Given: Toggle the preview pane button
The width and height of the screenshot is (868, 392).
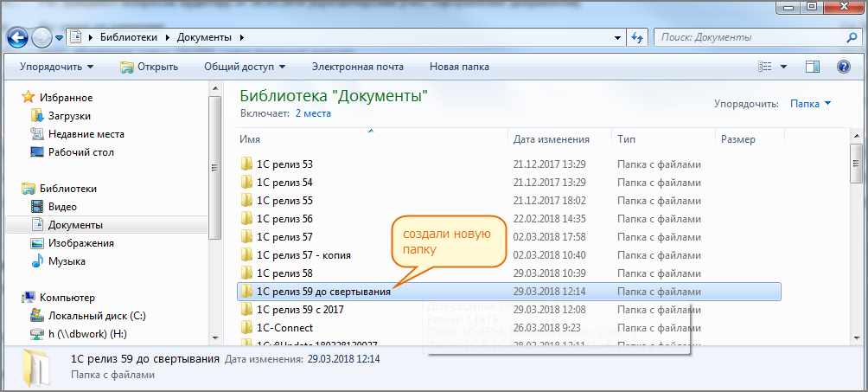Looking at the screenshot, I should click(813, 67).
